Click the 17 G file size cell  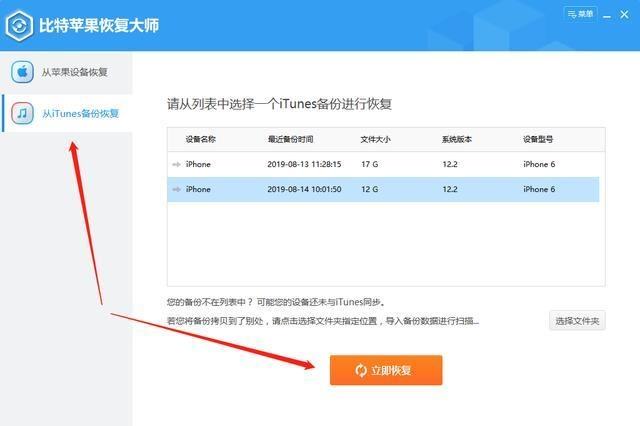click(x=369, y=164)
